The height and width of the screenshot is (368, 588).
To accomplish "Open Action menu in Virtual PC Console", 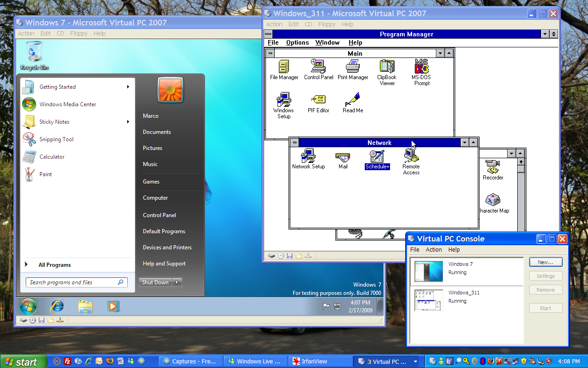I will [x=434, y=250].
